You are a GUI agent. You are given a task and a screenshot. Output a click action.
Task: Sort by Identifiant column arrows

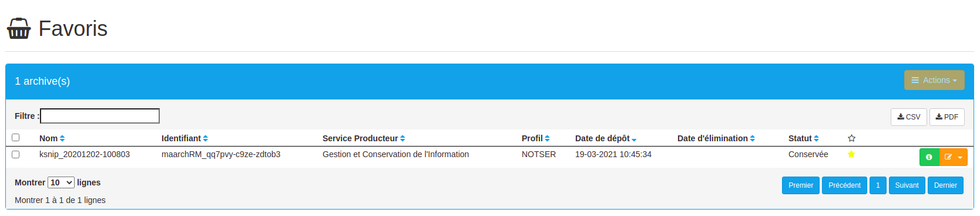206,138
